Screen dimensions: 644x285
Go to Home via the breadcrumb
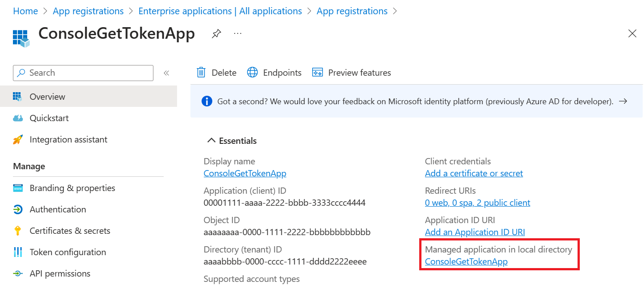25,11
